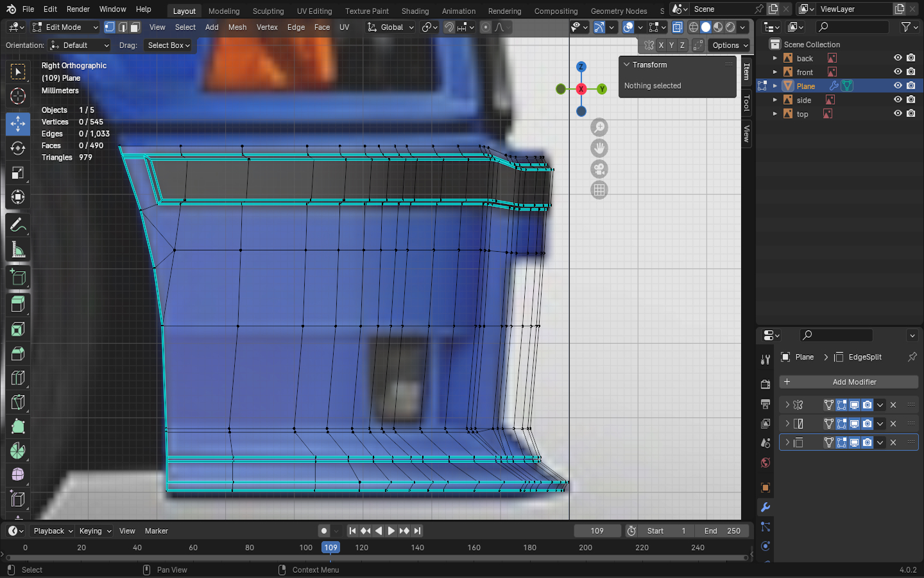
Task: Disable rendering for the 'top' object
Action: click(x=911, y=114)
